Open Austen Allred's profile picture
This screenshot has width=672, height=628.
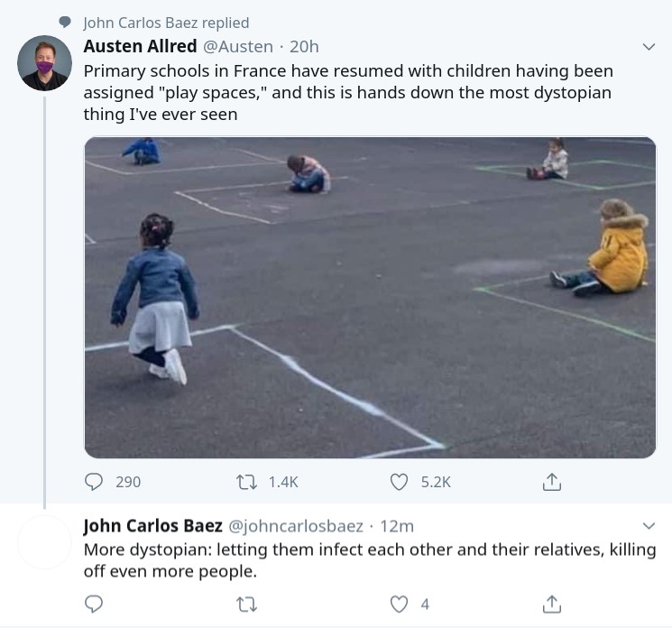(x=44, y=64)
